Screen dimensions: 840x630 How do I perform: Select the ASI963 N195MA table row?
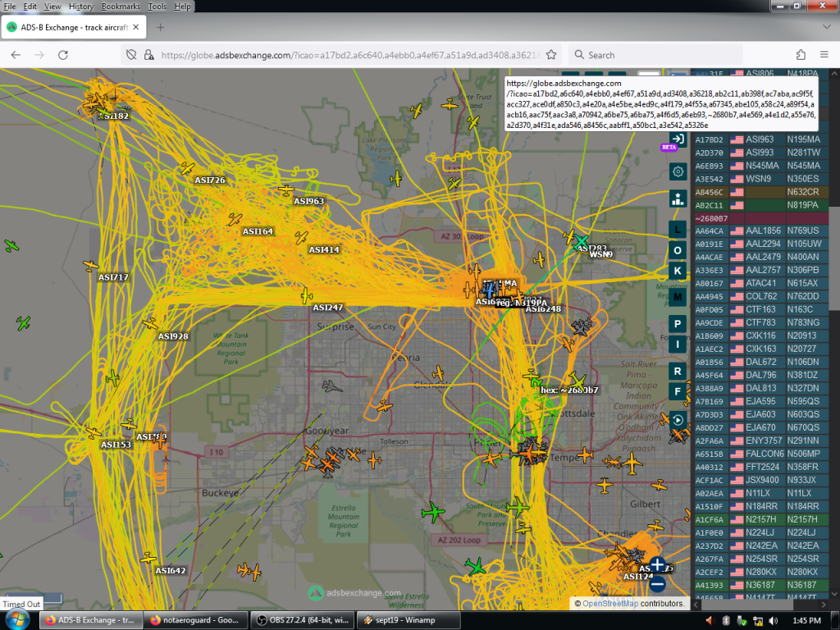(x=760, y=139)
